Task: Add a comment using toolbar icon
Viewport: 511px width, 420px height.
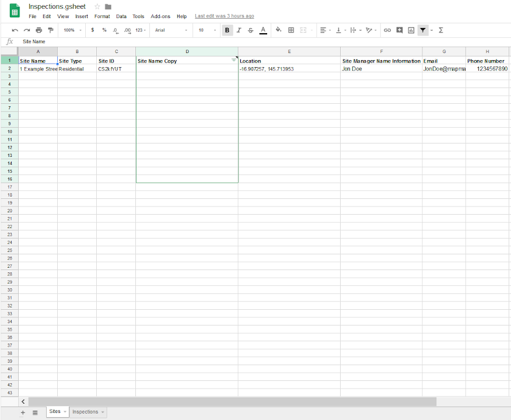Action: (400, 30)
